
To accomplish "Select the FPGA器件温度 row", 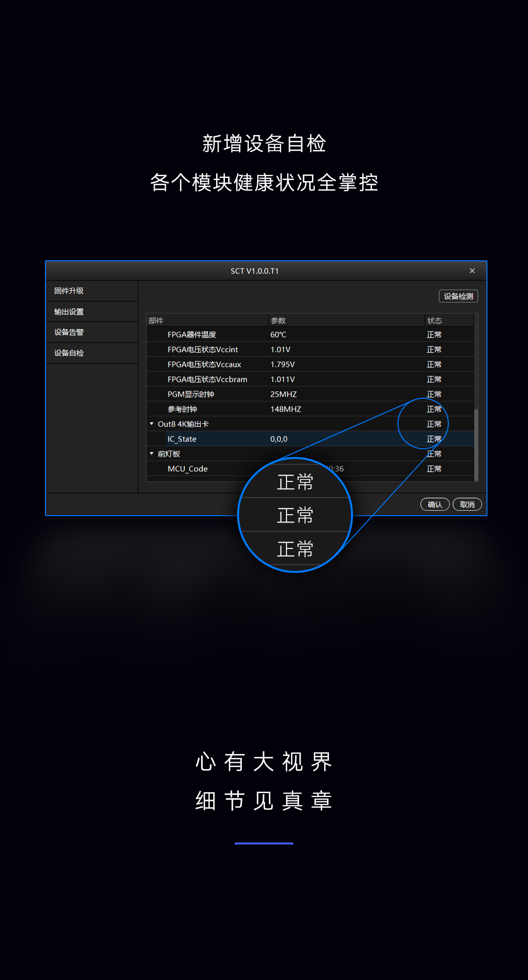I will click(192, 335).
